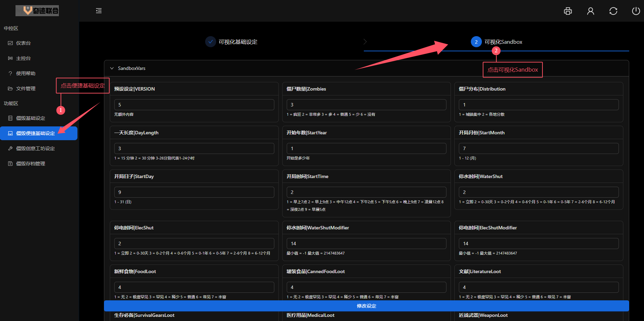Edit the WaterShutModifier input field
Image resolution: width=644 pixels, height=321 pixels.
point(366,244)
